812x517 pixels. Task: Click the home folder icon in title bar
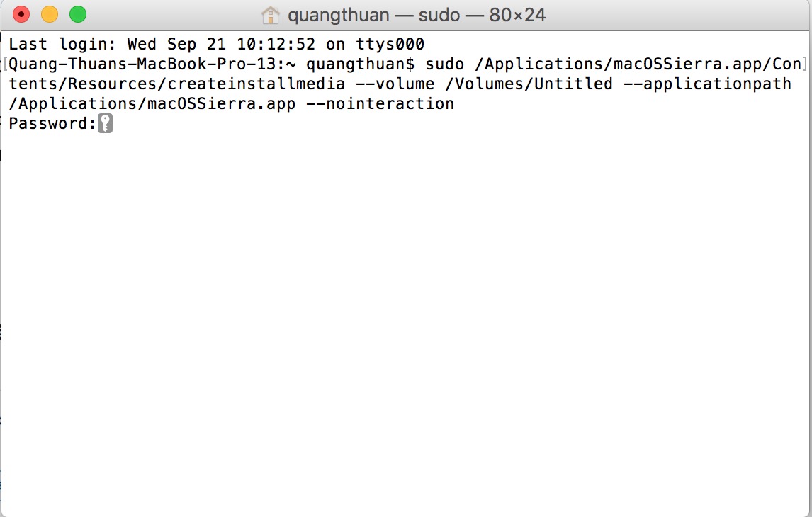[x=270, y=15]
